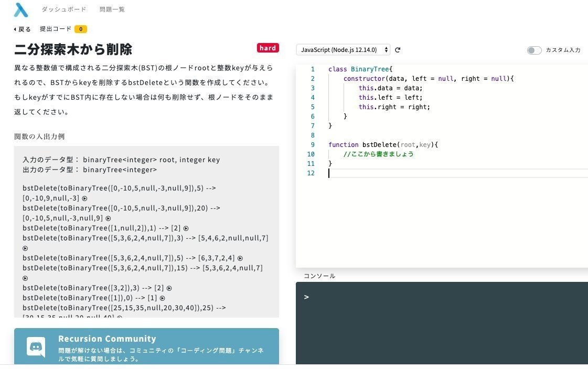Click the 関数の入出力例 example box
Viewport: 588px width, 369px height.
(x=147, y=231)
